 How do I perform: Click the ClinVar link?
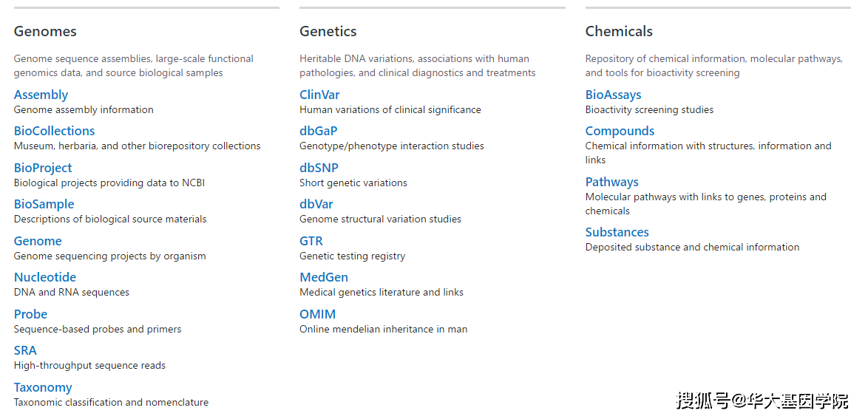tap(319, 95)
